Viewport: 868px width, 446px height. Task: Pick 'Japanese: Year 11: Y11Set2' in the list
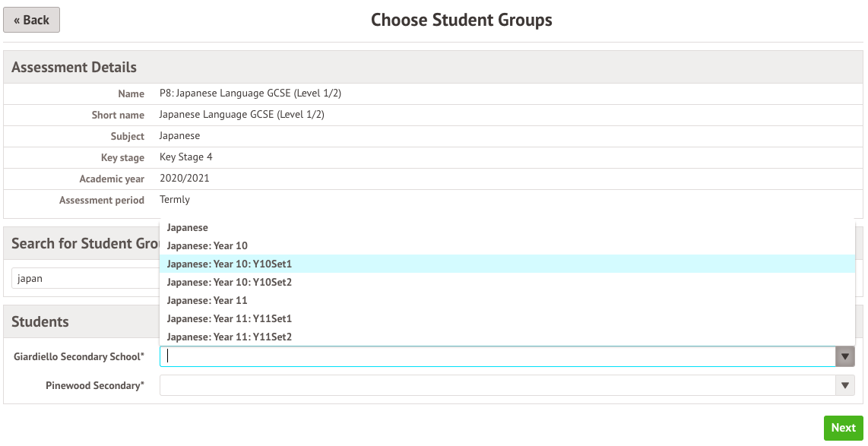coord(230,337)
